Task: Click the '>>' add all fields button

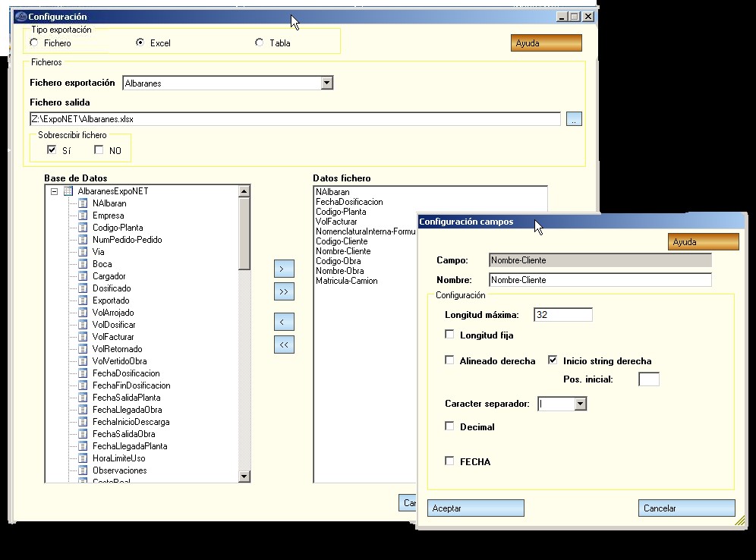Action: (284, 291)
